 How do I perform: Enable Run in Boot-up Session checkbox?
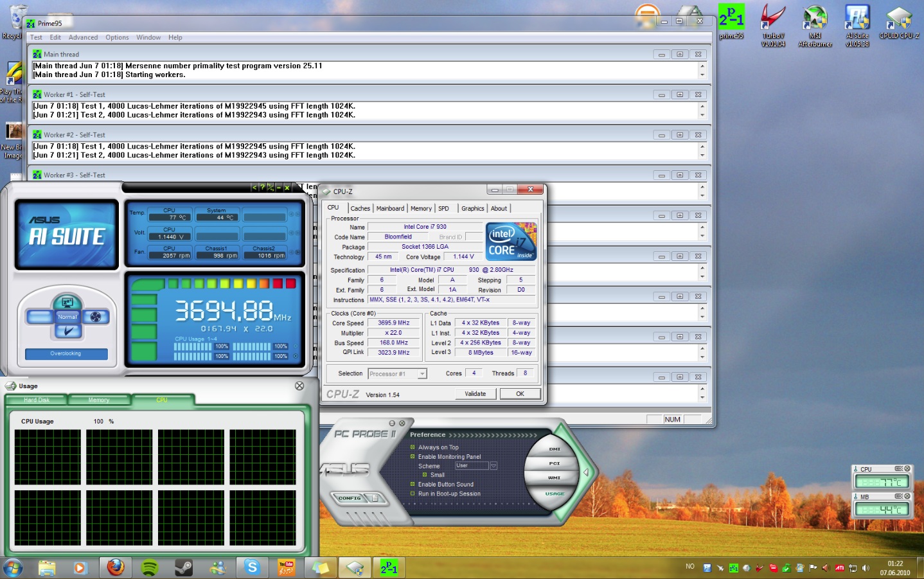point(413,494)
